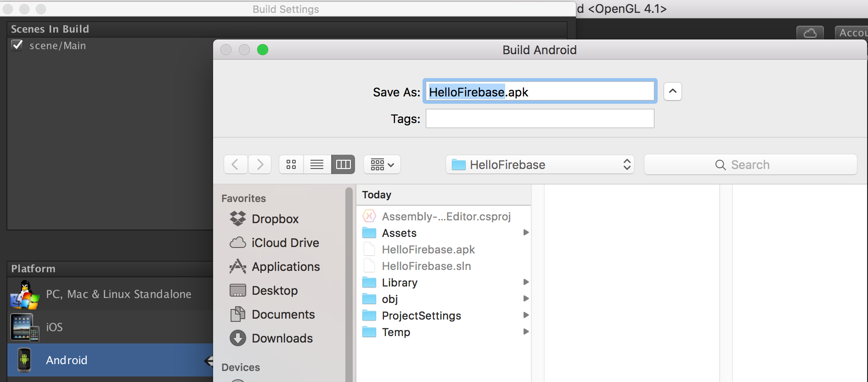This screenshot has width=868, height=382.
Task: Open Dropbox in Favorites sidebar
Action: (275, 219)
